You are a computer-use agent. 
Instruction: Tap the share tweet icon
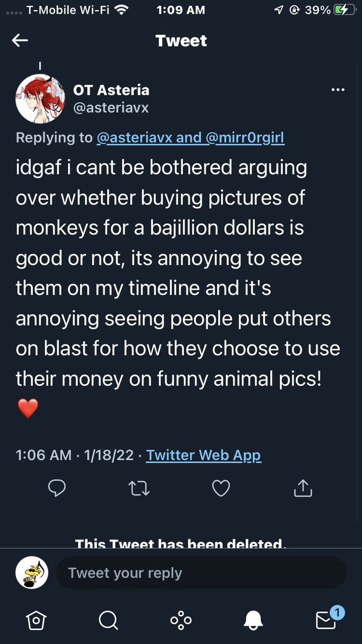pyautogui.click(x=303, y=487)
